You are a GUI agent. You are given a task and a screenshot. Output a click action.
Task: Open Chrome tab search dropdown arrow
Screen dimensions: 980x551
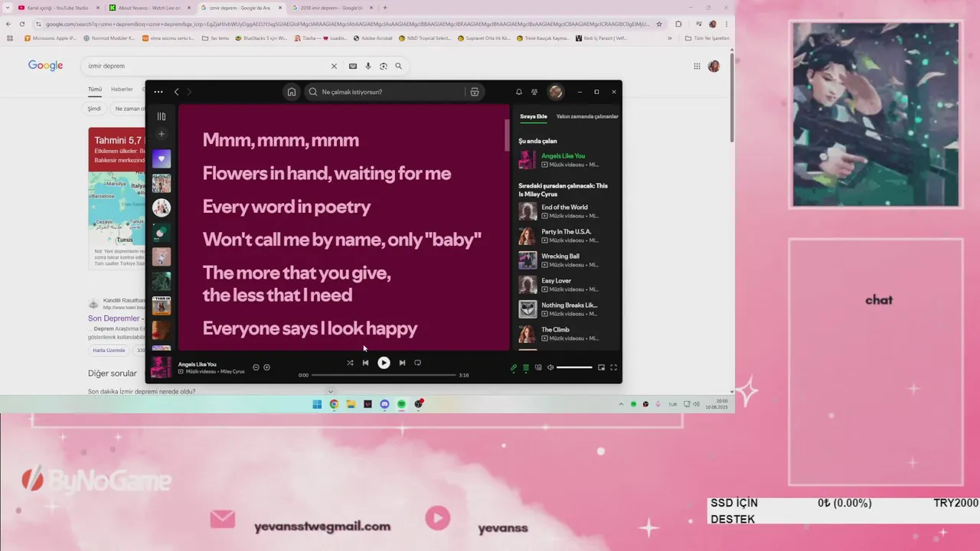8,8
